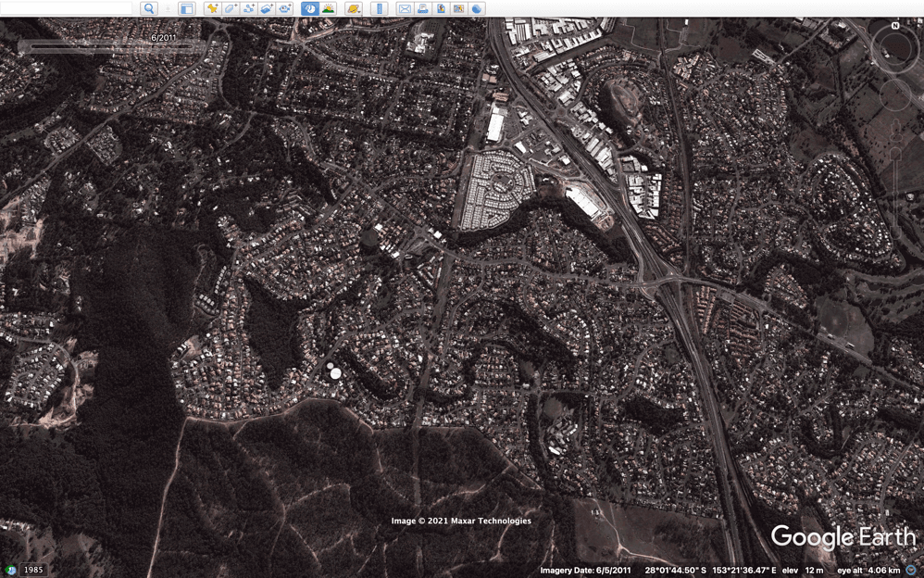Image resolution: width=924 pixels, height=578 pixels.
Task: Click the N north indicator on compass
Action: (895, 26)
